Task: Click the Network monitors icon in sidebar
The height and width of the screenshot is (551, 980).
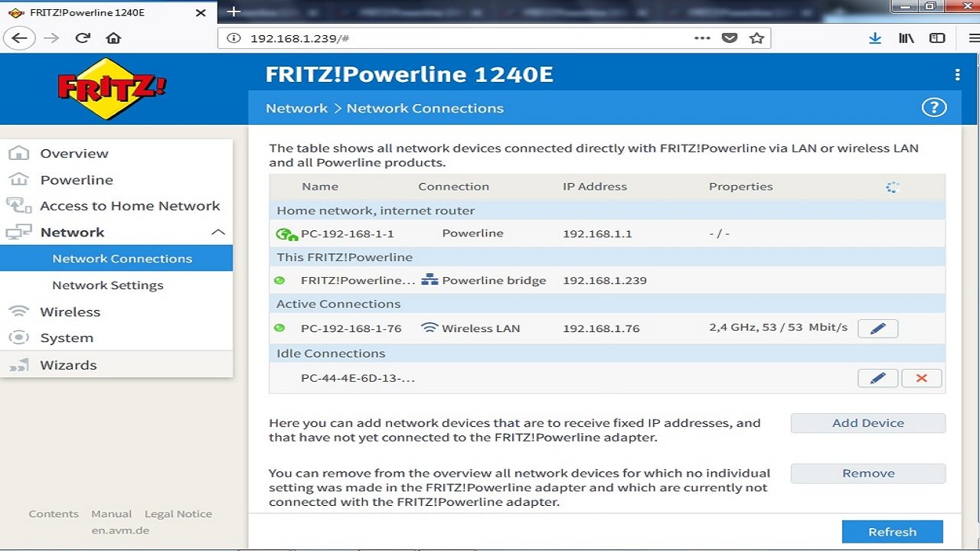Action: (x=18, y=233)
